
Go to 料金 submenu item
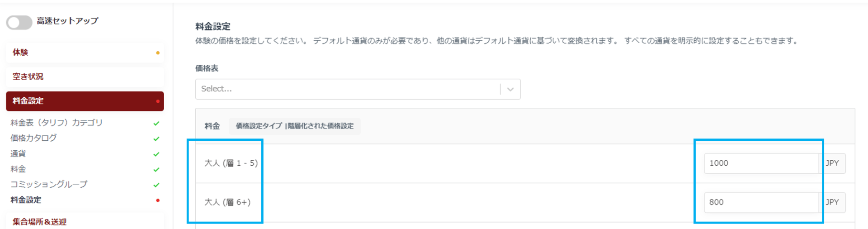tap(18, 169)
